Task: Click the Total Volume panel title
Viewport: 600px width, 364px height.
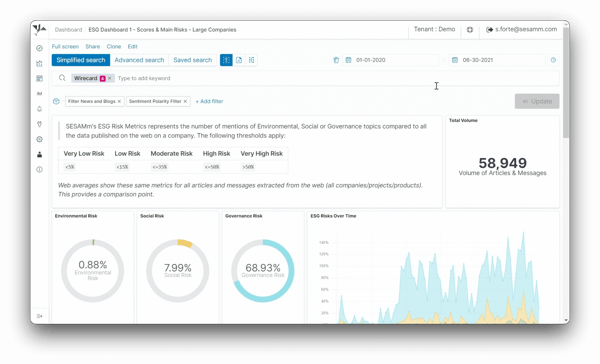Action: pos(463,121)
